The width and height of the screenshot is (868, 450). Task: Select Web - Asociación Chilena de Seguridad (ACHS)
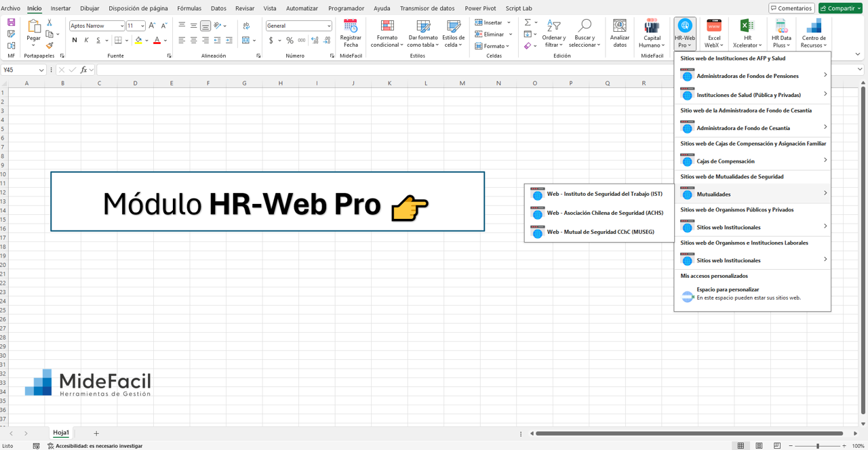tap(599, 213)
